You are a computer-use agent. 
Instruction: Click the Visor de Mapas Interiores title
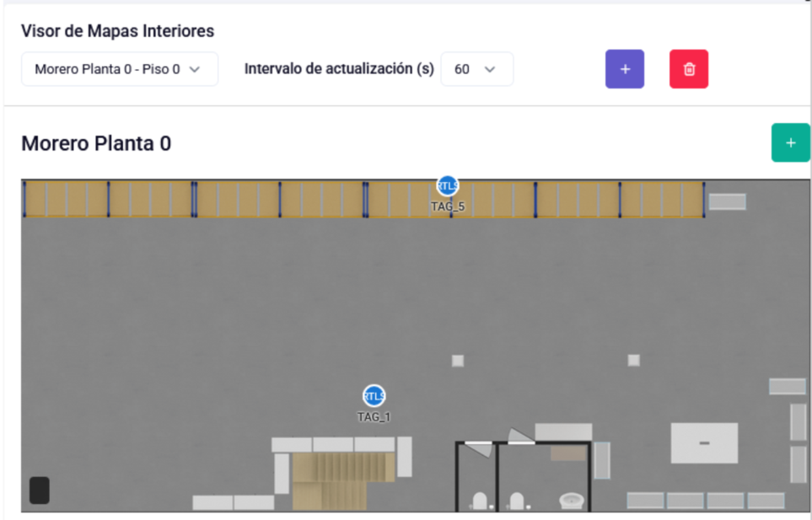tap(117, 31)
